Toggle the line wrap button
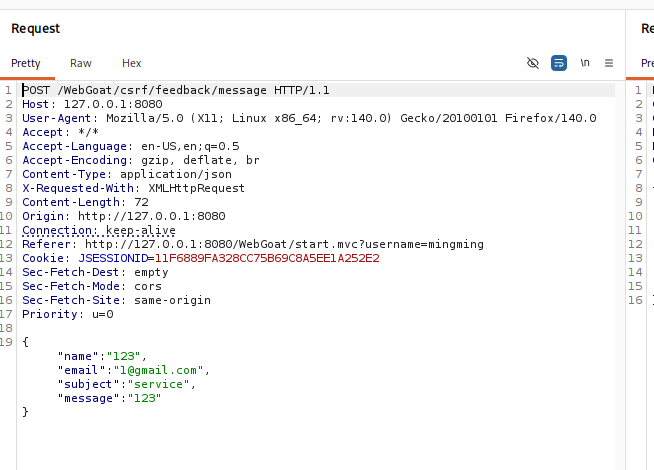654x470 pixels. click(x=558, y=63)
